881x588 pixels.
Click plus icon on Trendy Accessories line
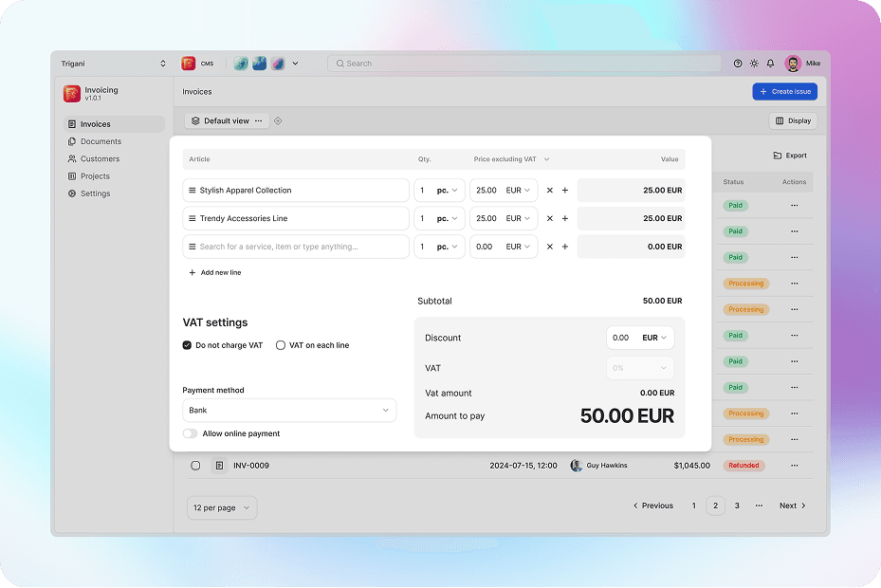[x=565, y=218]
